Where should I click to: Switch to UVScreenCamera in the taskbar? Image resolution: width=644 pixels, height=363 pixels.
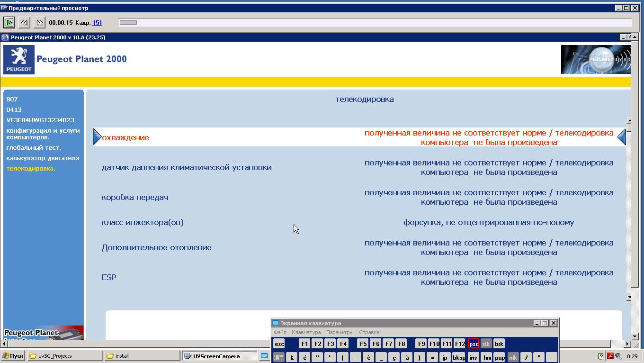[x=219, y=356]
